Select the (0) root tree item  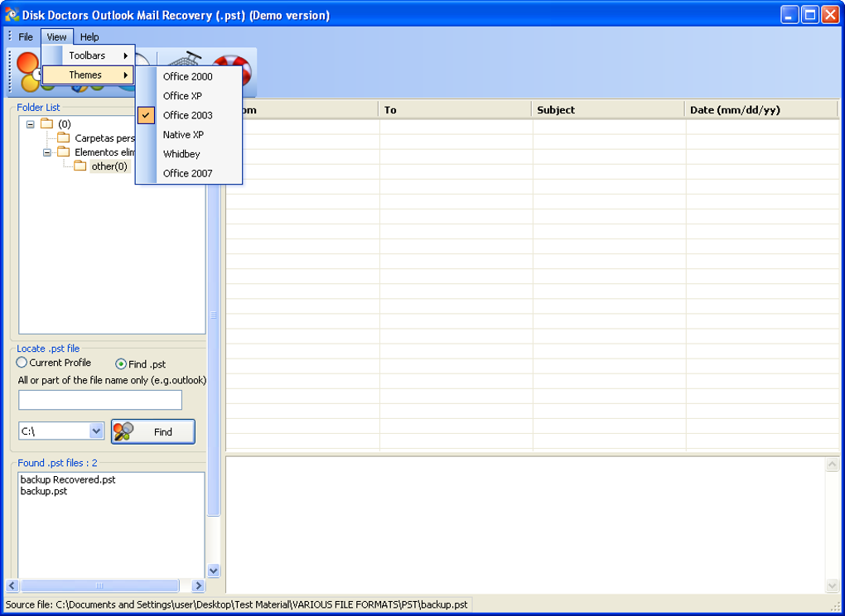click(x=64, y=124)
